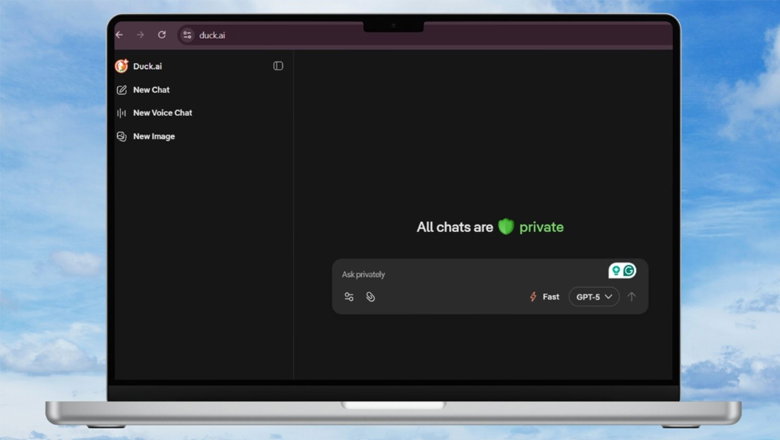The height and width of the screenshot is (440, 780).
Task: Open chat customization settings icon
Action: click(349, 297)
